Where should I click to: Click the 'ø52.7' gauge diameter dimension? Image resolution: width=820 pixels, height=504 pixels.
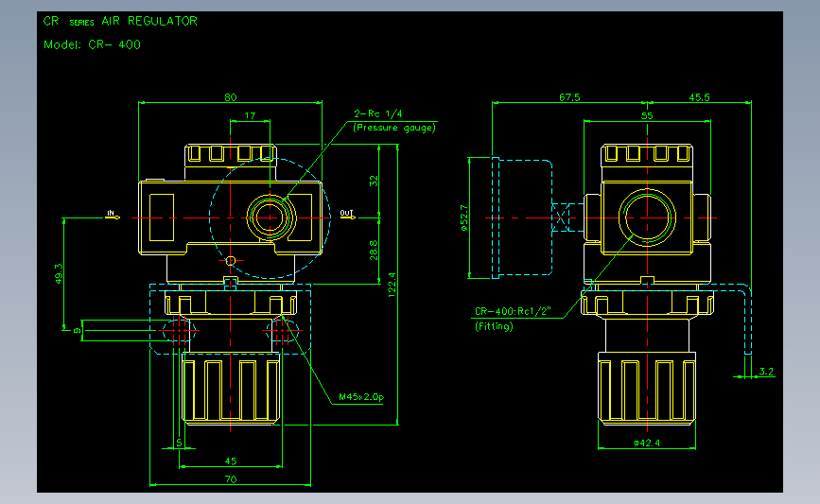[463, 218]
